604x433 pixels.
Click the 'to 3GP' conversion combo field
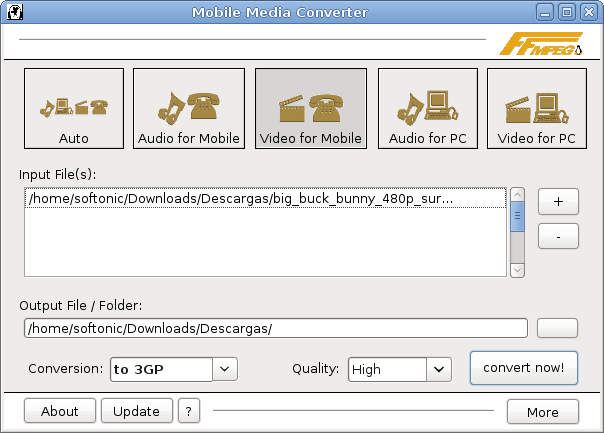pos(160,369)
